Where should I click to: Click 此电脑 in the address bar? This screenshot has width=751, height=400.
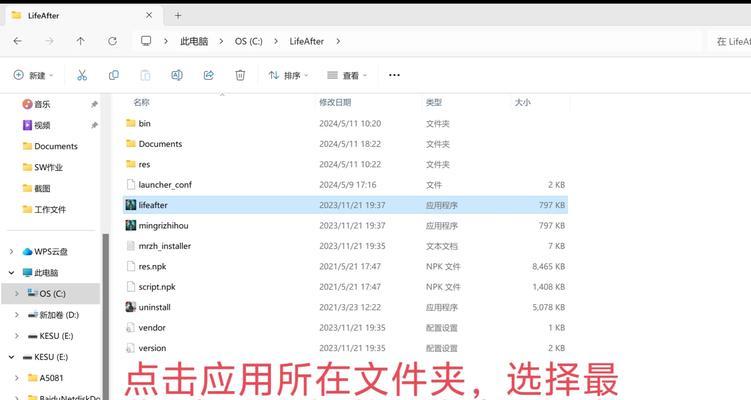[194, 41]
